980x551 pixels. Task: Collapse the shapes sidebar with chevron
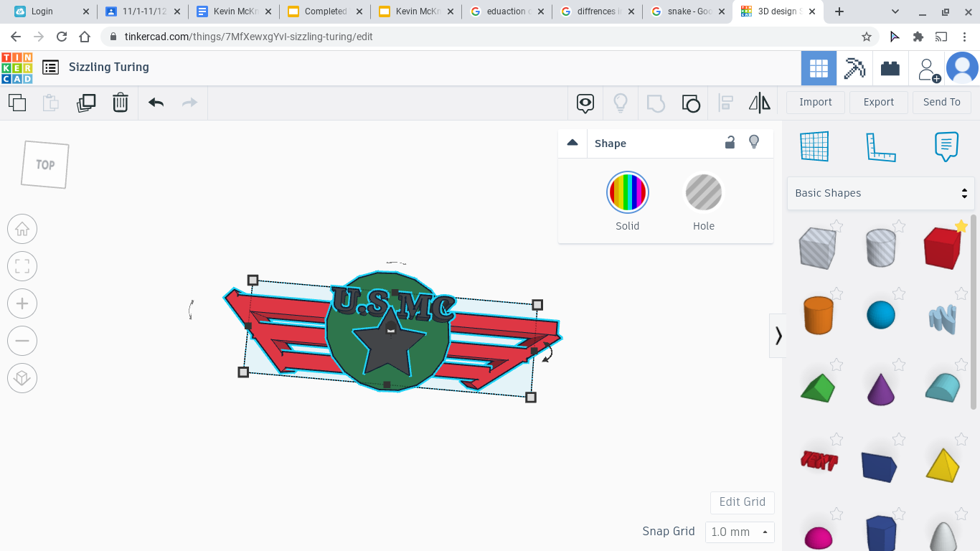[x=778, y=335]
